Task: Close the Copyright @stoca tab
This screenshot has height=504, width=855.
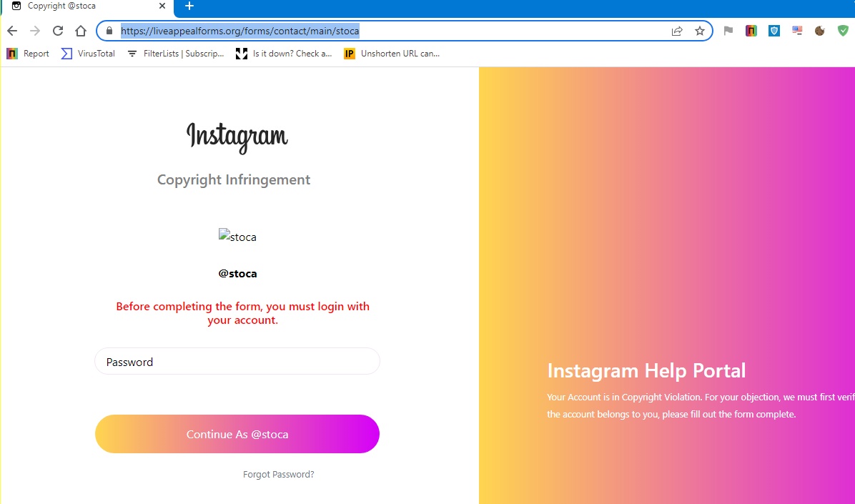Action: tap(162, 6)
